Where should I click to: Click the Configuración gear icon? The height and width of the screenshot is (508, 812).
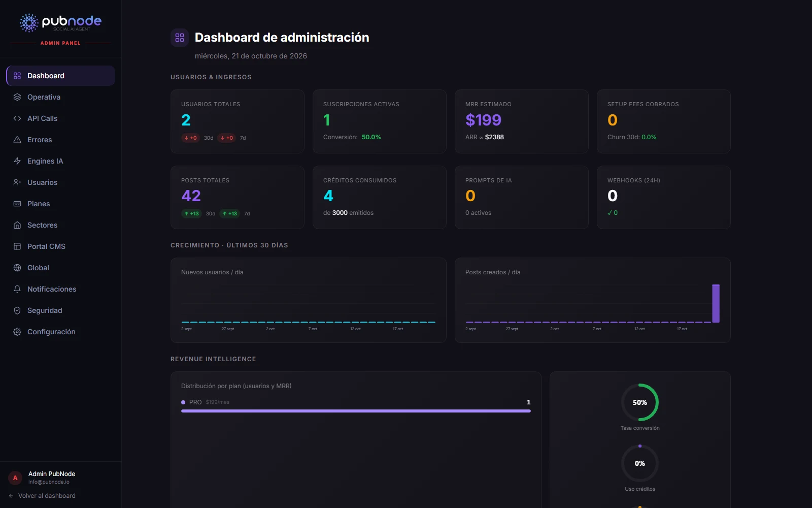17,332
